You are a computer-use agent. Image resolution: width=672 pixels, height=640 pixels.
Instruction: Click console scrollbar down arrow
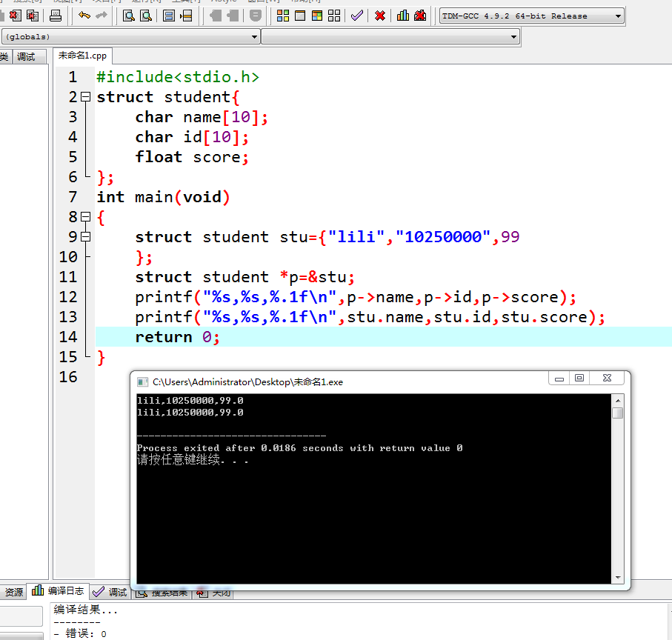[x=618, y=577]
